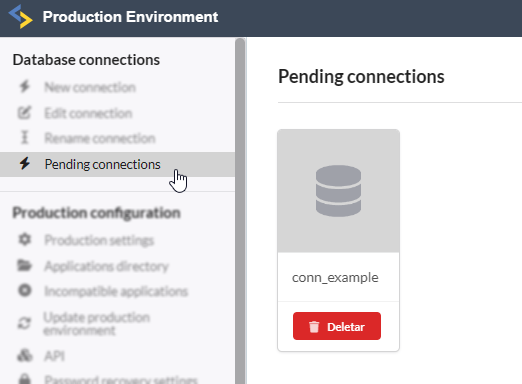Select the Rename connection menu item
The image size is (522, 384).
click(x=100, y=138)
